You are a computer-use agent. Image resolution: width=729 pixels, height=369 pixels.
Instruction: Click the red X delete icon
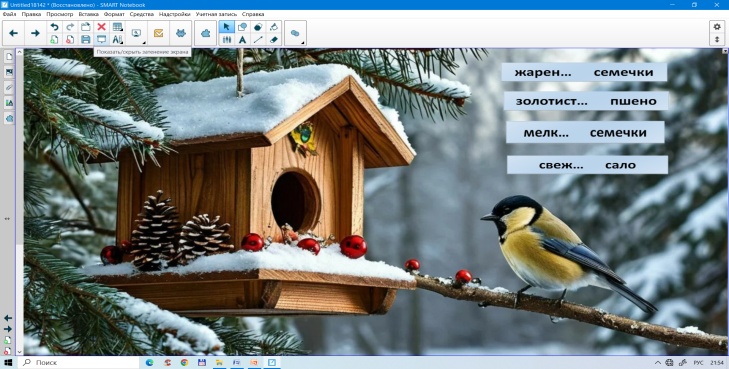coord(101,27)
